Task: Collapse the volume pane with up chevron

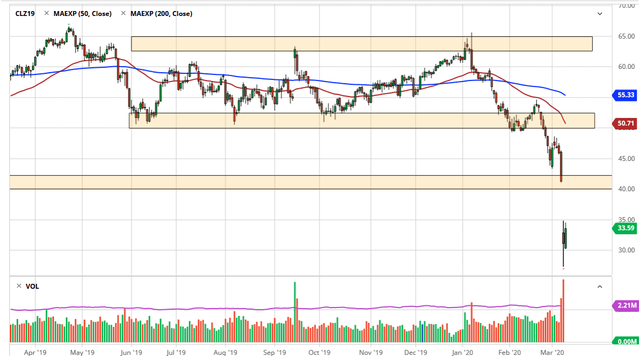Action: [600, 287]
